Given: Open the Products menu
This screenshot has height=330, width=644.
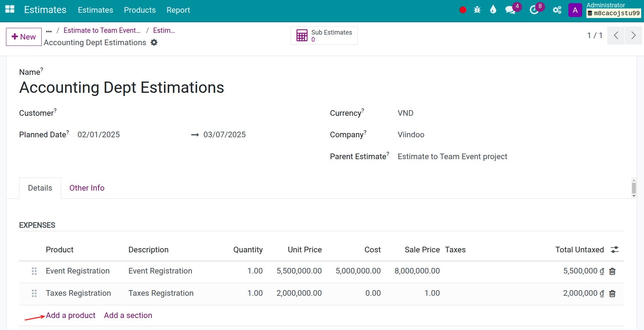Looking at the screenshot, I should tap(140, 10).
